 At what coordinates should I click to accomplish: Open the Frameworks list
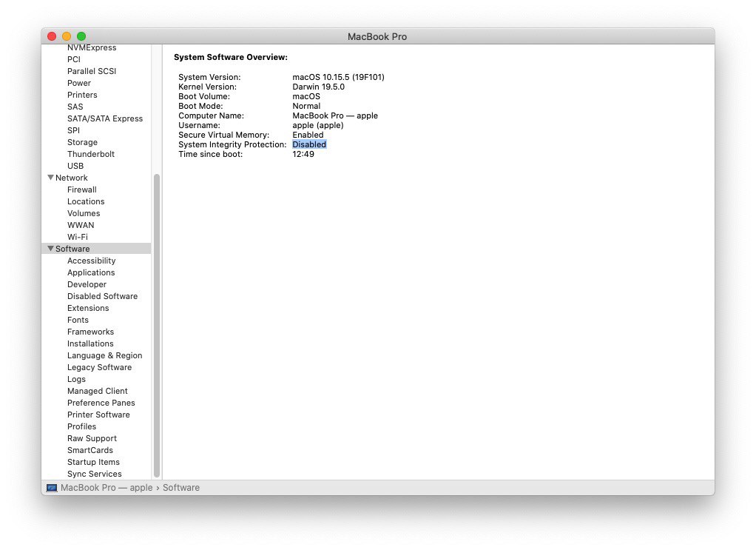click(x=91, y=332)
